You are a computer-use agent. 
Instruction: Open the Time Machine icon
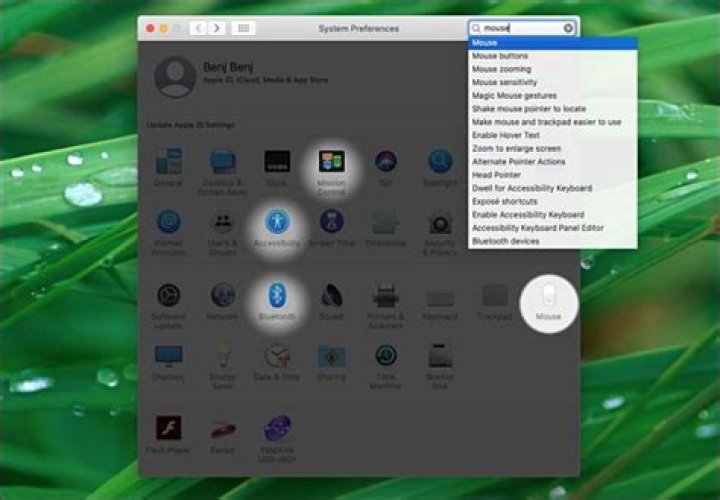tap(386, 367)
